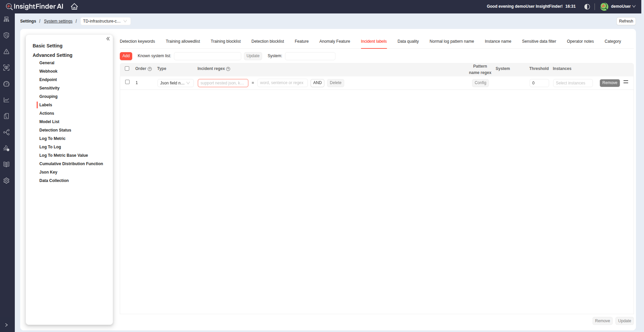Screen dimensions: 644x332
Task: Click the help icon beside Incident regex
Action: pyautogui.click(x=228, y=69)
